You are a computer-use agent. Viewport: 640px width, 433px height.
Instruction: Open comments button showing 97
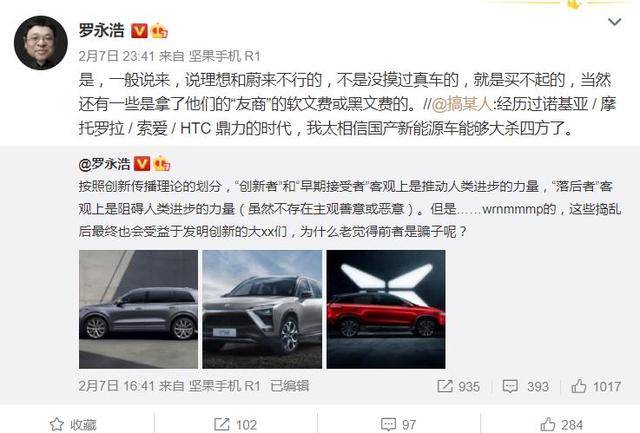coord(398,424)
